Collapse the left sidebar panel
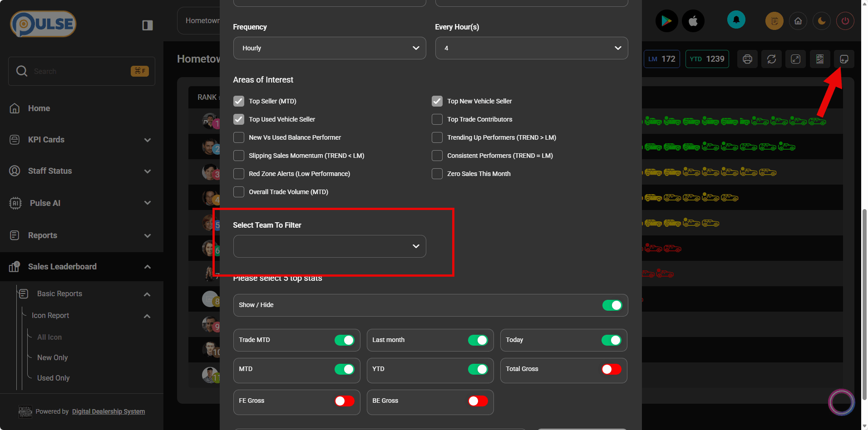The image size is (868, 430). tap(147, 25)
